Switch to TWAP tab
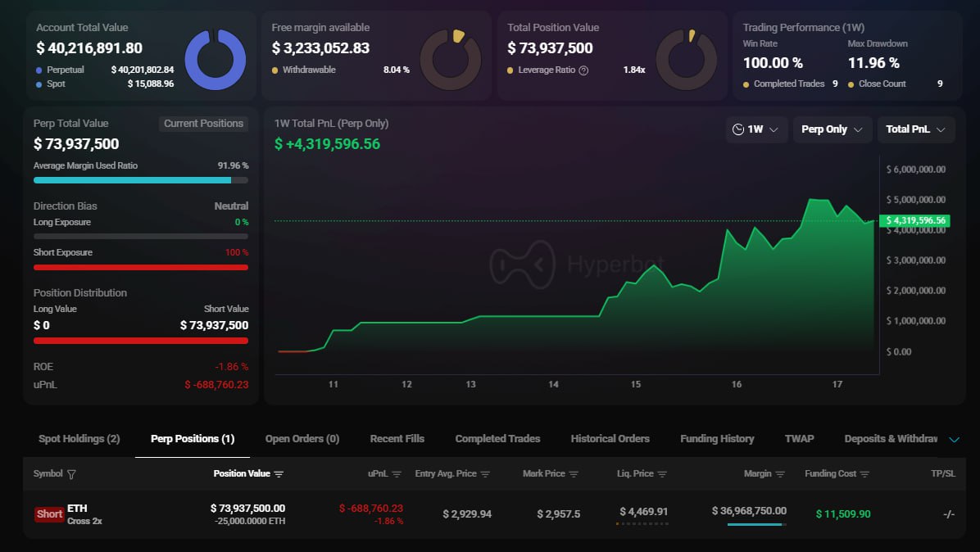980x552 pixels. [x=800, y=439]
